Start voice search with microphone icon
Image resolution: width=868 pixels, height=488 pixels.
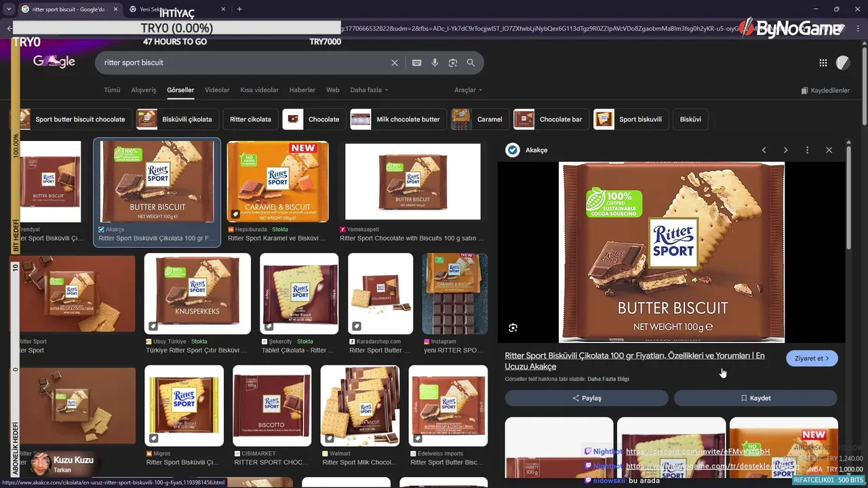click(435, 62)
